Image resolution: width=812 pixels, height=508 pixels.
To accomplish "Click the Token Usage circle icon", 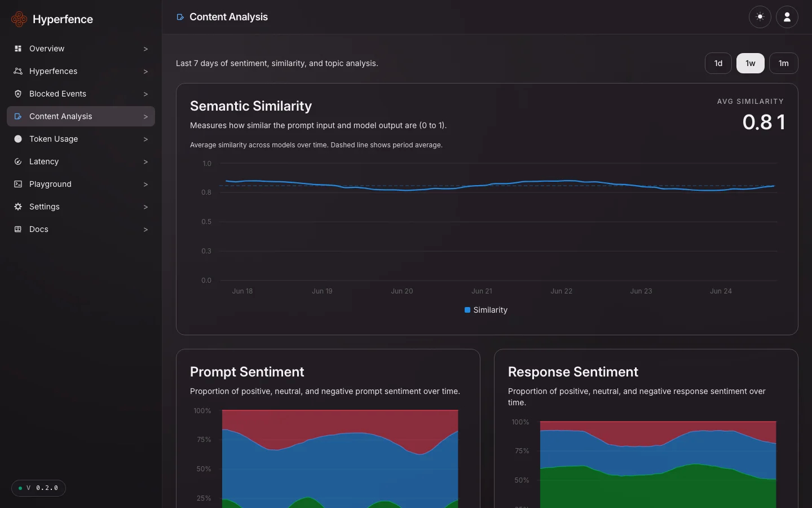I will (18, 139).
